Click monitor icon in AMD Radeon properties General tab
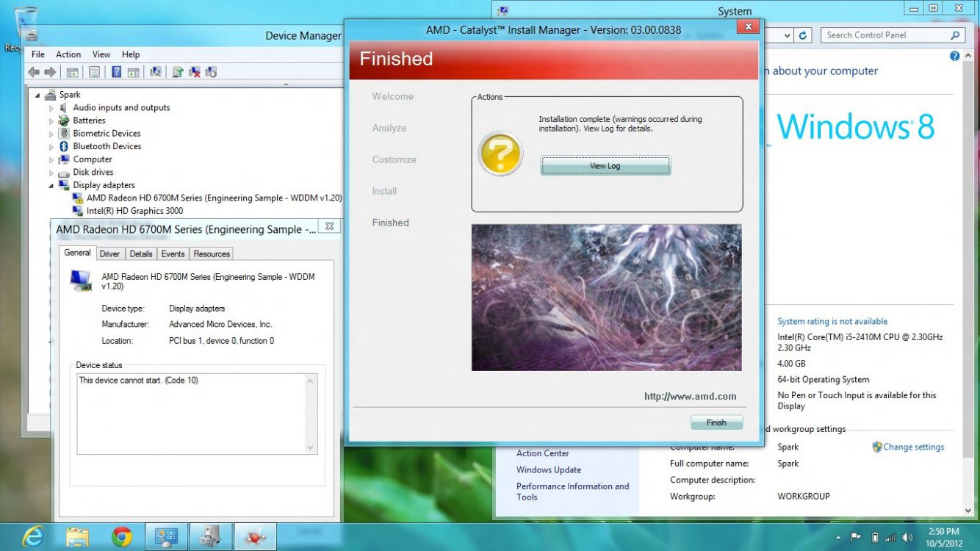This screenshot has height=551, width=980. coord(81,280)
